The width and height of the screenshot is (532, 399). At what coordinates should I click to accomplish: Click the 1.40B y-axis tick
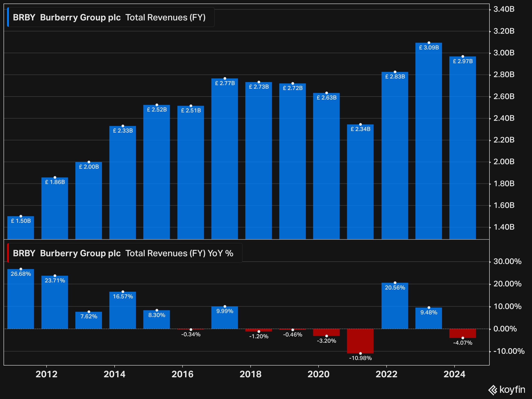point(504,227)
